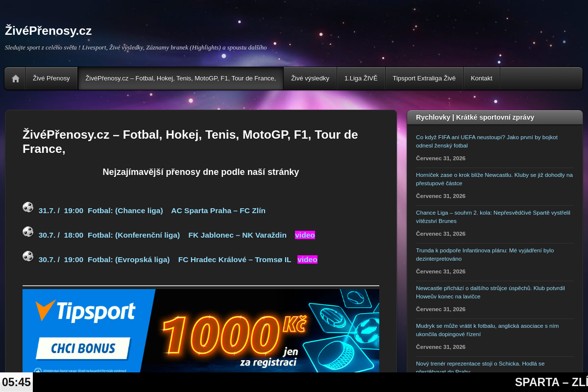The width and height of the screenshot is (588, 392).
Task: Click video badge for Hradec Králové match
Action: click(x=307, y=260)
